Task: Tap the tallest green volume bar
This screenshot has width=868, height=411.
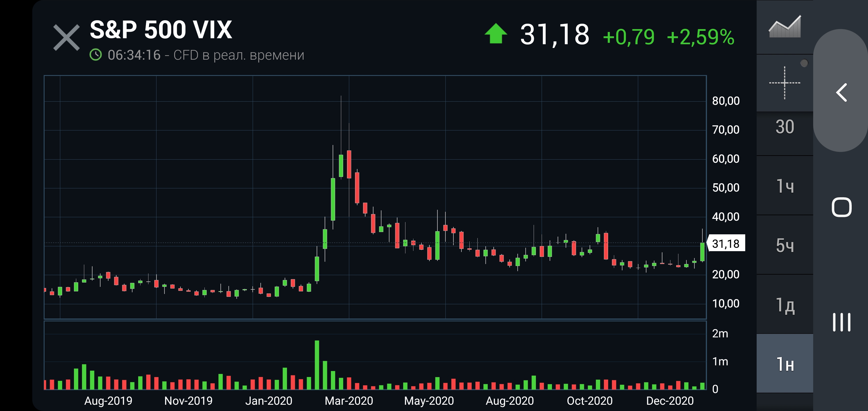Action: pos(317,365)
